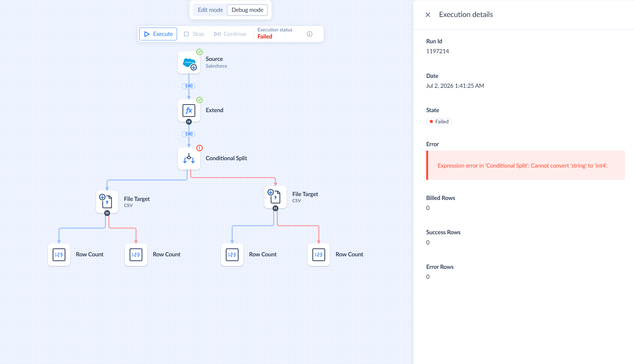Toggle the breakpoint under left File Target
634x364 pixels.
coord(107,213)
